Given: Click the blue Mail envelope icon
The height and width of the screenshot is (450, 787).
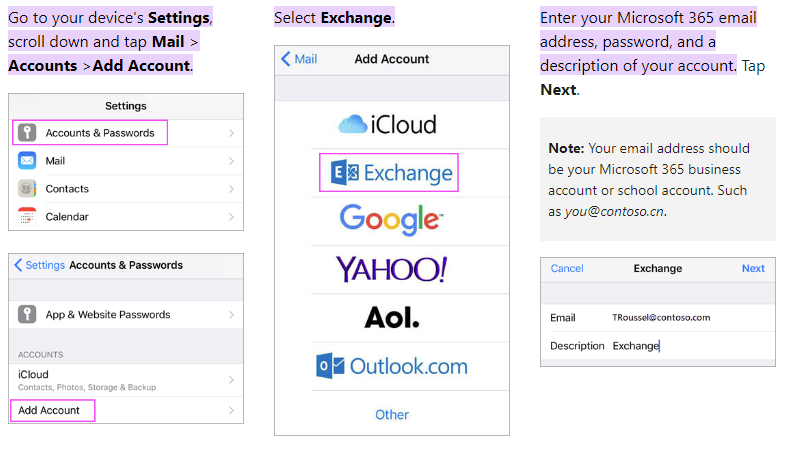Looking at the screenshot, I should click(x=27, y=161).
